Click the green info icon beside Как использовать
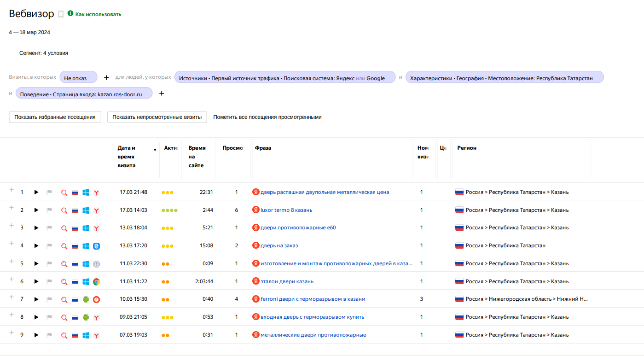Screen dimensions: 644x356 coord(70,14)
